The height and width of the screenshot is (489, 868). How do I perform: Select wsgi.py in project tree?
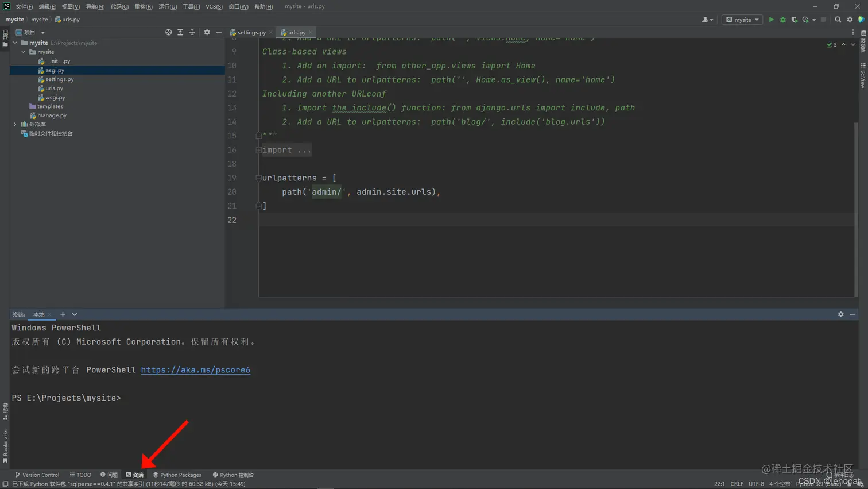coord(117,97)
